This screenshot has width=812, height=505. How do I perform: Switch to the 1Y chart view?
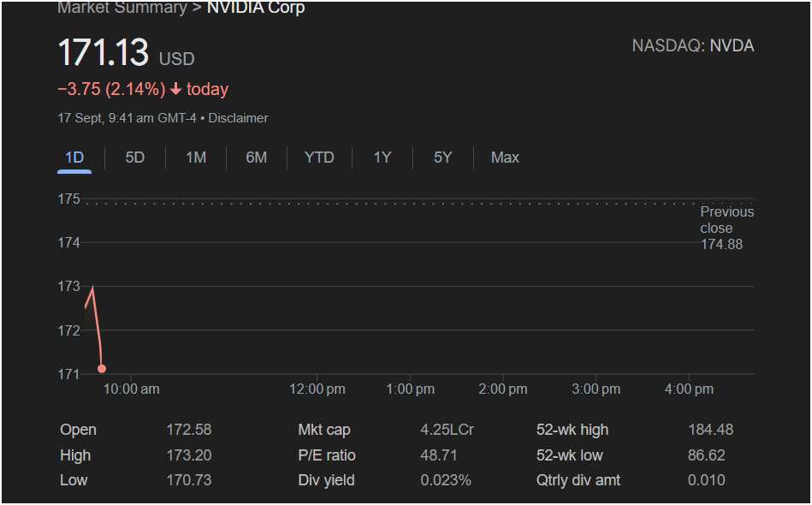tap(382, 157)
